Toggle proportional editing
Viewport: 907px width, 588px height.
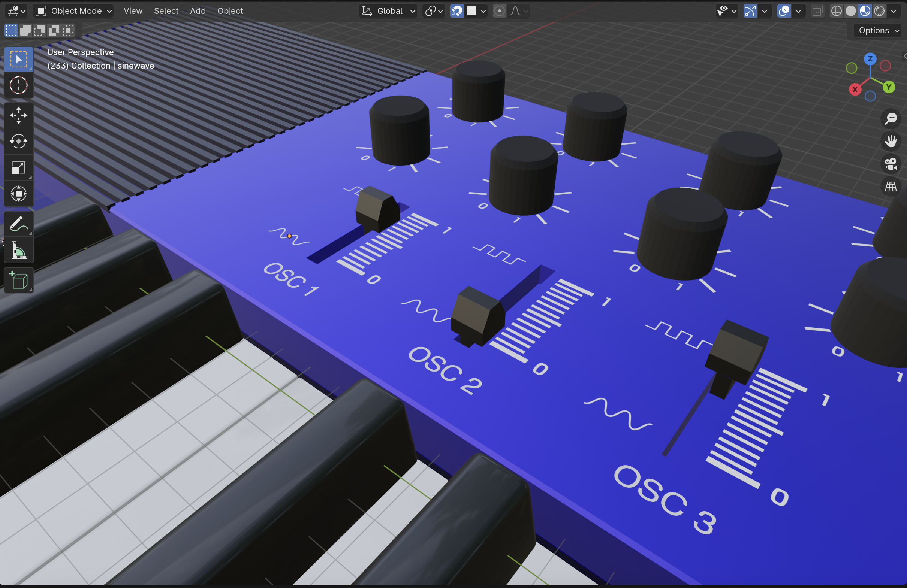[499, 11]
